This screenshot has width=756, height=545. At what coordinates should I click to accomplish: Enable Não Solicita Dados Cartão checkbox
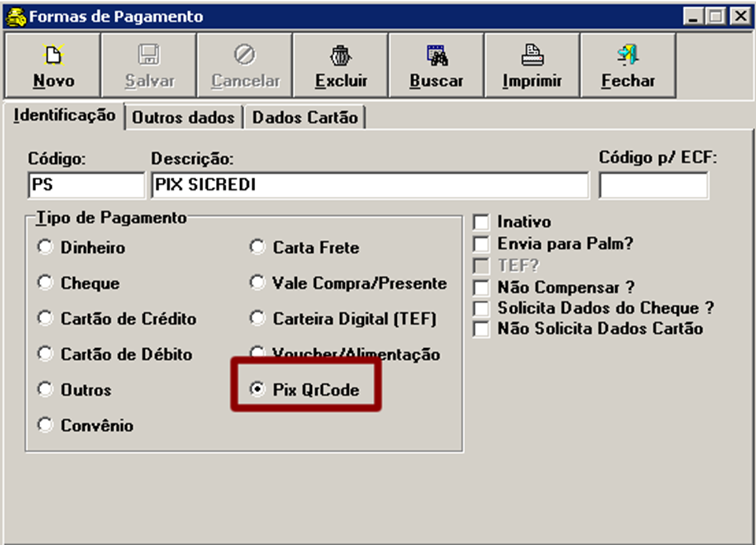click(481, 329)
